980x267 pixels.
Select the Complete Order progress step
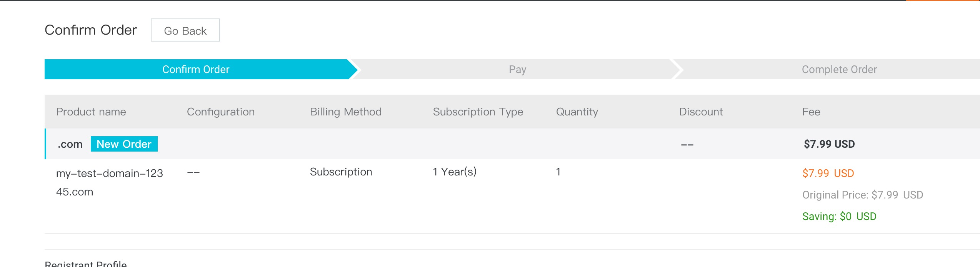(x=839, y=70)
